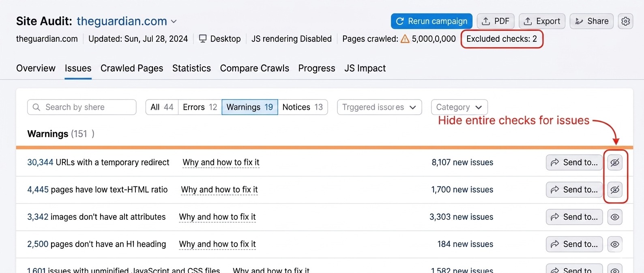Image resolution: width=644 pixels, height=273 pixels.
Task: Click the Share button
Action: point(592,21)
